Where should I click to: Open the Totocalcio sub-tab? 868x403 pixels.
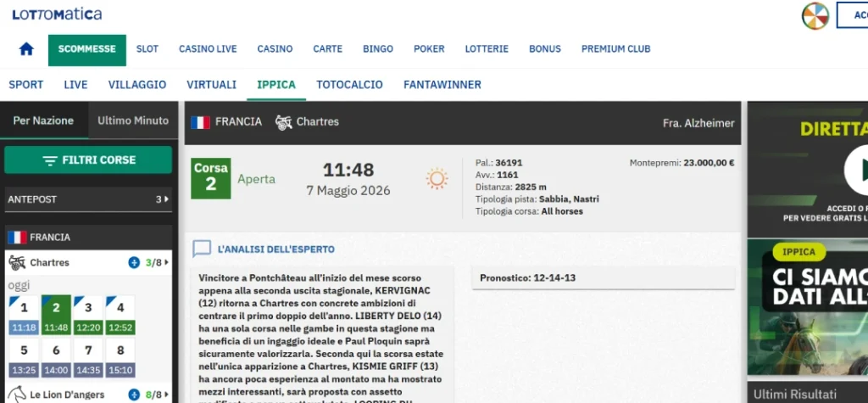click(349, 85)
